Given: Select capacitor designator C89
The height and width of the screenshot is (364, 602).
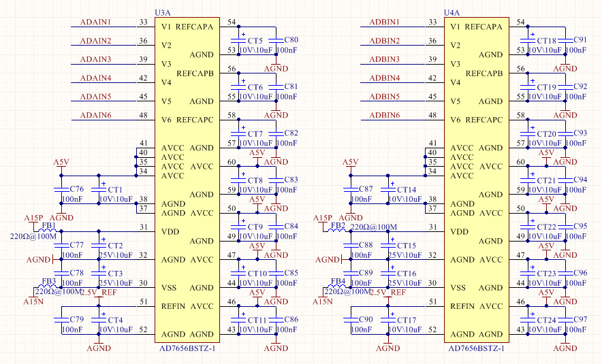Looking at the screenshot, I should pyautogui.click(x=366, y=273).
